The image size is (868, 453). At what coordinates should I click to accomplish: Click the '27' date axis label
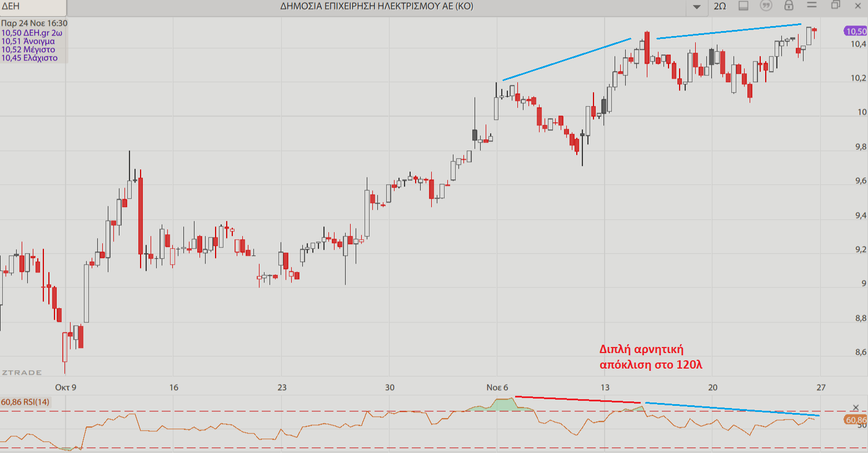click(x=821, y=387)
